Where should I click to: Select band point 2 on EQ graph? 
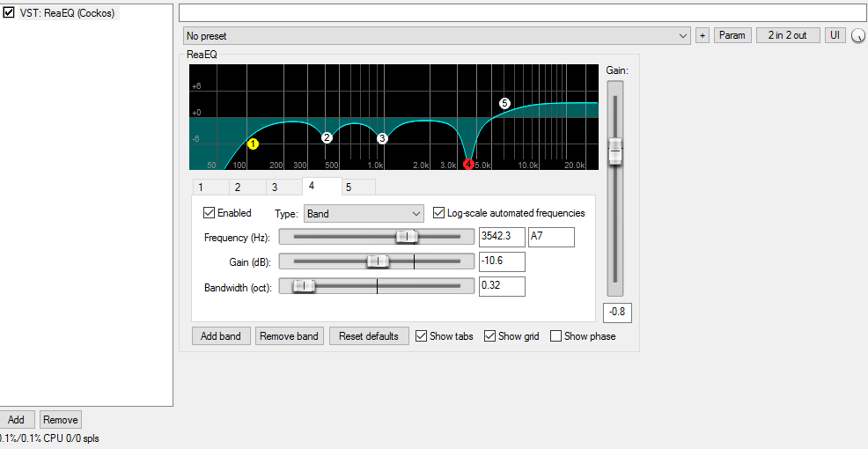(x=327, y=137)
